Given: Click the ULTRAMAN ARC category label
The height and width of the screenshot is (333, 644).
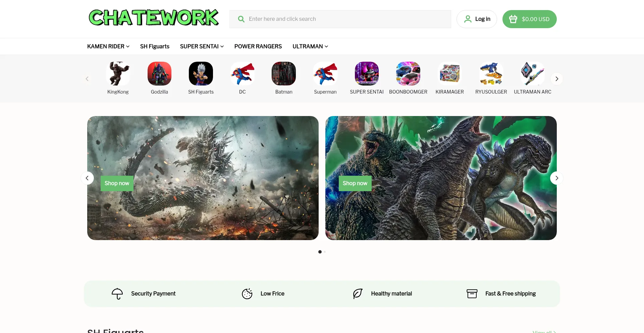Looking at the screenshot, I should tap(533, 92).
